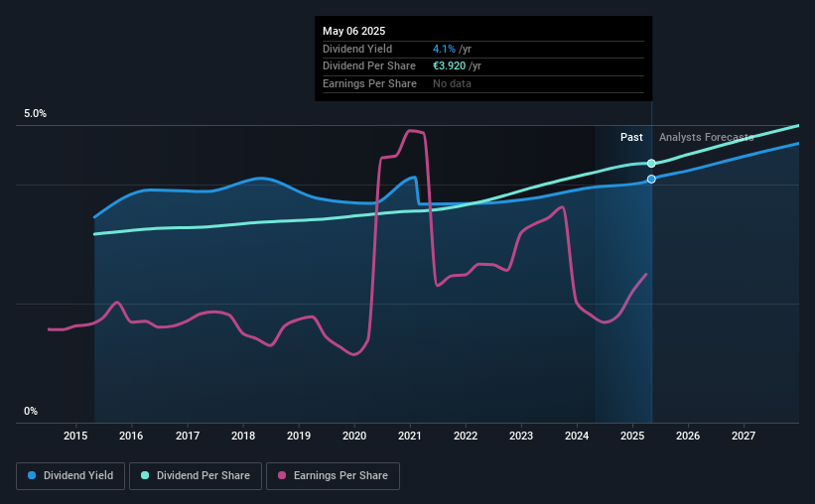This screenshot has height=504, width=815.
Task: Click the Past region label
Action: click(631, 137)
